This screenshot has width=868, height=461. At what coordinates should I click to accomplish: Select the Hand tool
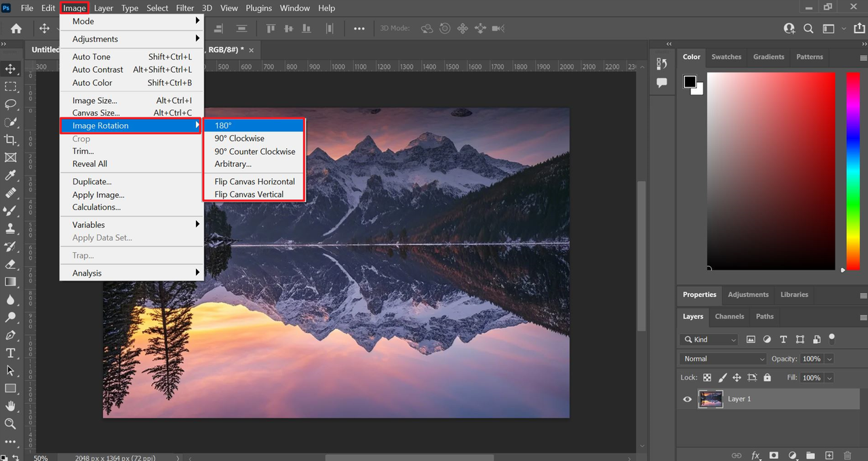coord(11,406)
